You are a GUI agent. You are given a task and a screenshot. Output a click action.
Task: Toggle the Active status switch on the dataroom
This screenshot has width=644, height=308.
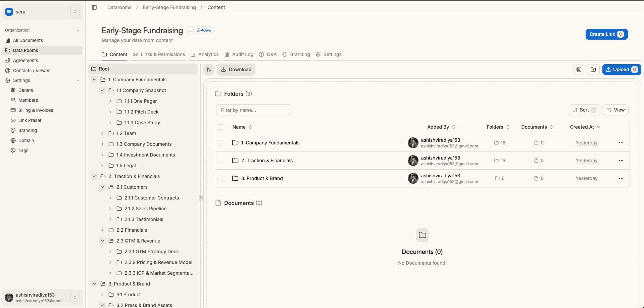point(191,30)
